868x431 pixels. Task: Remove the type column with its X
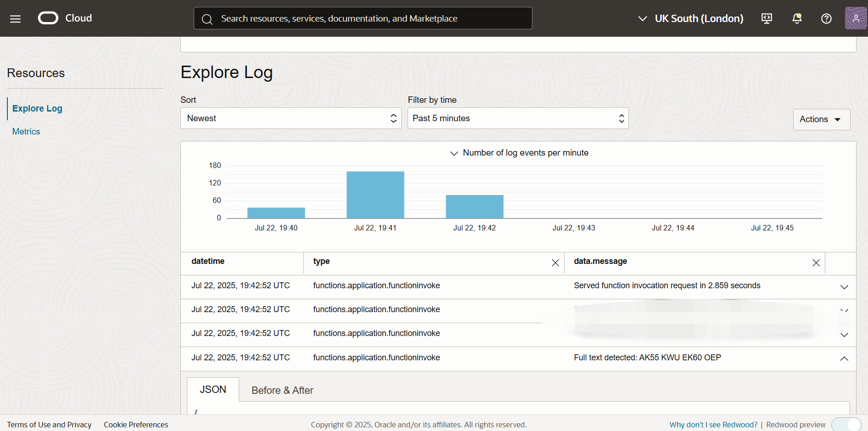[555, 263]
